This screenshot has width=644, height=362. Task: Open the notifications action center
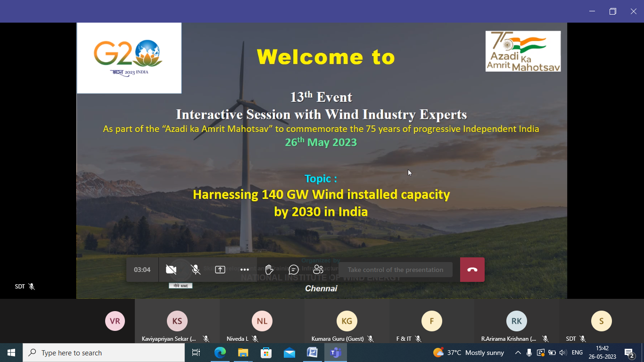pos(629,353)
